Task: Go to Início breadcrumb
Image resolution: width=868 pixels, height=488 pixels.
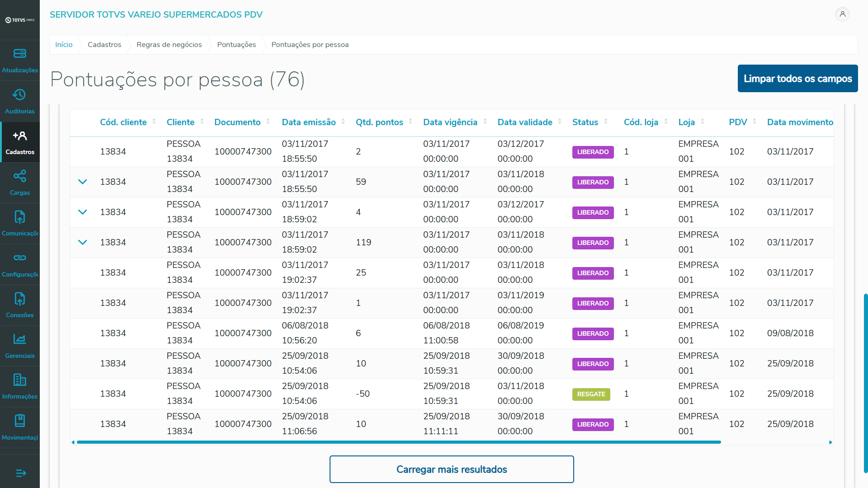Action: click(64, 45)
